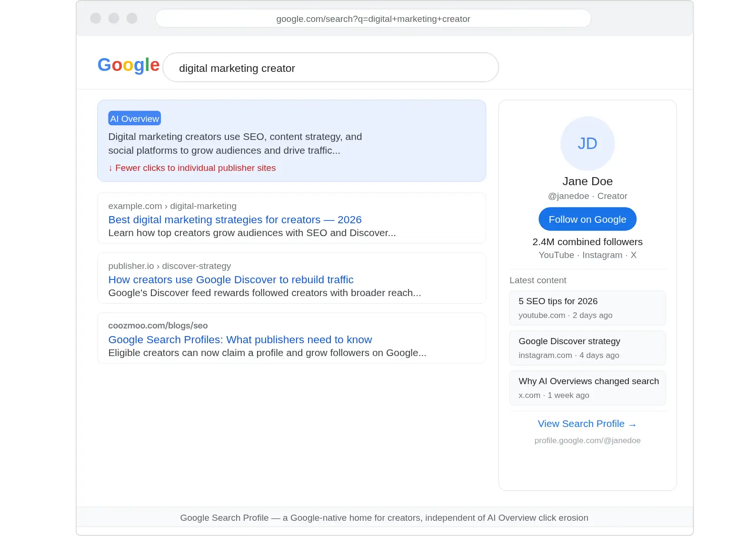The width and height of the screenshot is (756, 536).
Task: Click the Google's Discover feed rewards snippet
Action: click(265, 293)
